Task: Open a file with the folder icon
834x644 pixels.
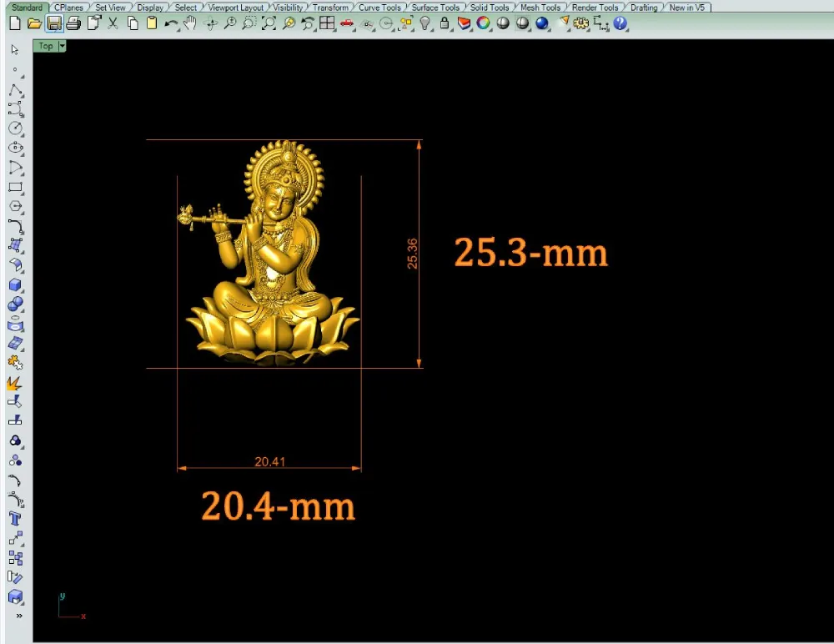Action: click(x=34, y=23)
